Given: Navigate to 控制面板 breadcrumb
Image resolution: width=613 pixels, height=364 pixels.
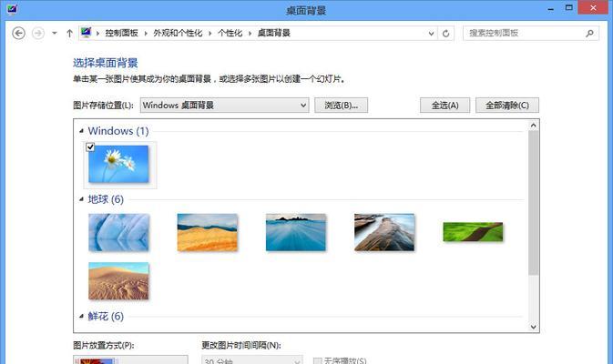Looking at the screenshot, I should coord(121,33).
